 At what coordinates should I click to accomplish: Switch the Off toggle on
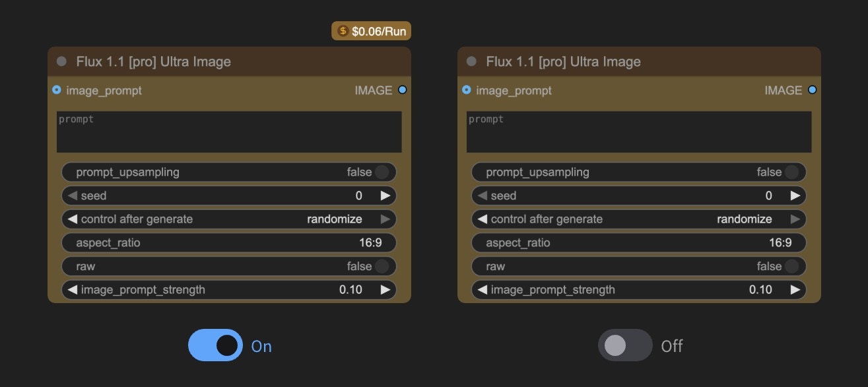pyautogui.click(x=625, y=345)
